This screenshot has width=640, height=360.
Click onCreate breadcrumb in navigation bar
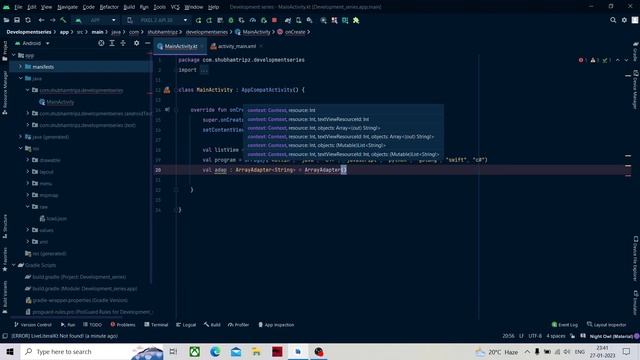pyautogui.click(x=291, y=32)
